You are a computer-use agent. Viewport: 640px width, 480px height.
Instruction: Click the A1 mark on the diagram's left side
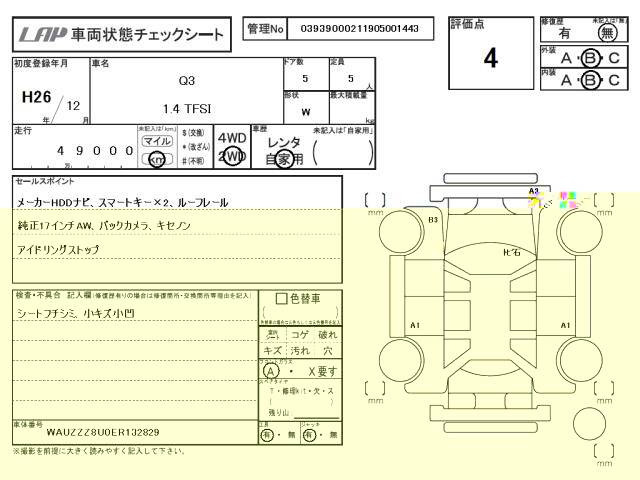point(415,325)
